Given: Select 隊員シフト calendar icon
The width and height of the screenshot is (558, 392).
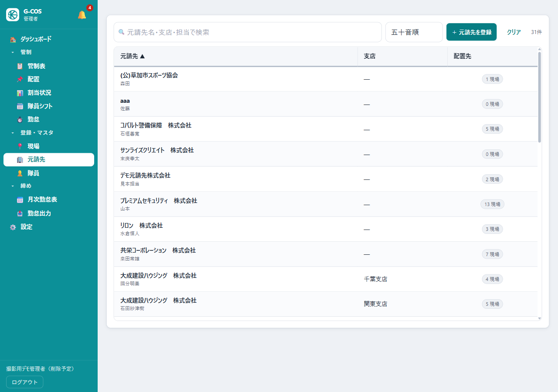Looking at the screenshot, I should [x=20, y=106].
